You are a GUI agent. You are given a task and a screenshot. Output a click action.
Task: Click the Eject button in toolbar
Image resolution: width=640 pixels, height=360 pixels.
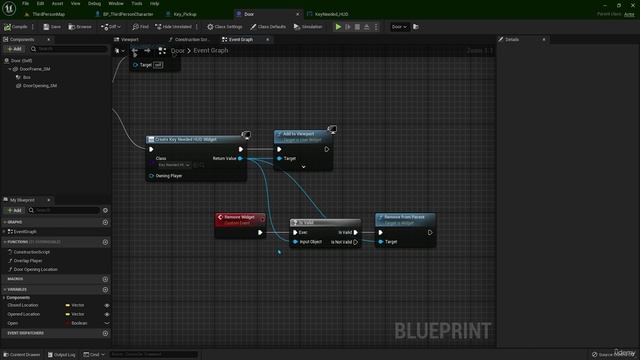(367, 27)
